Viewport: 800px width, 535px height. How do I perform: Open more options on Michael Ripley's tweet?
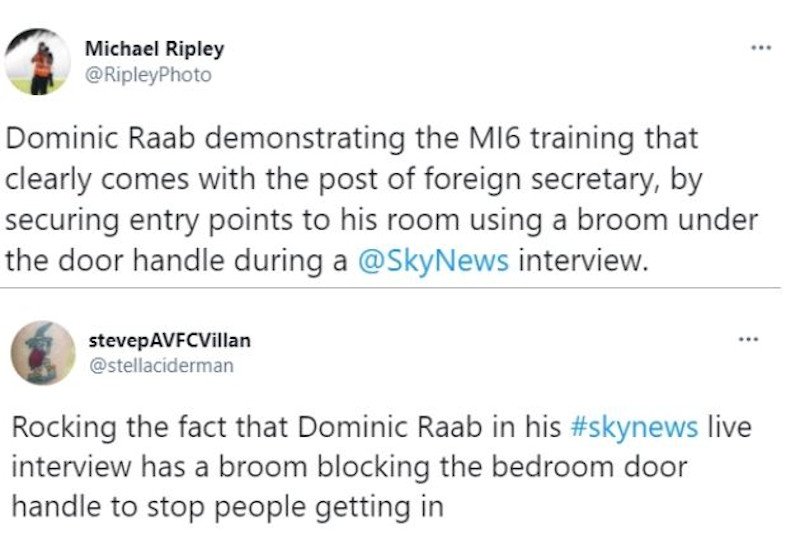tap(760, 48)
